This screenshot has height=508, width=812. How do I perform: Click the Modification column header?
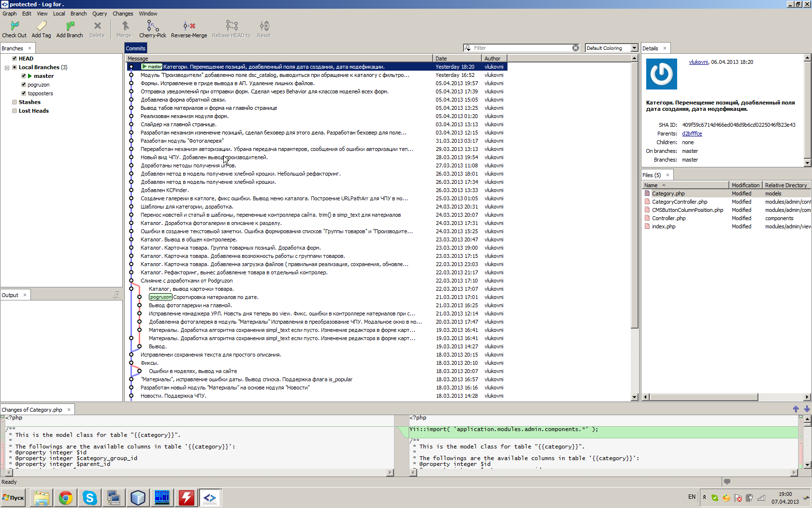pos(745,185)
